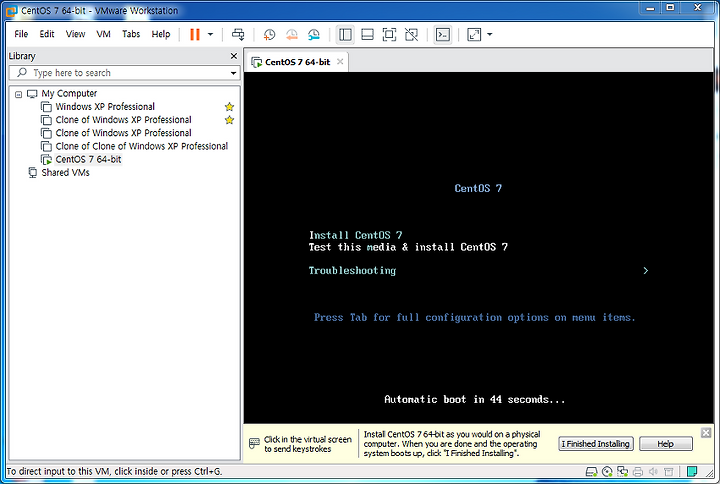
Task: Dismiss the yellow install hint bar
Action: [x=706, y=433]
